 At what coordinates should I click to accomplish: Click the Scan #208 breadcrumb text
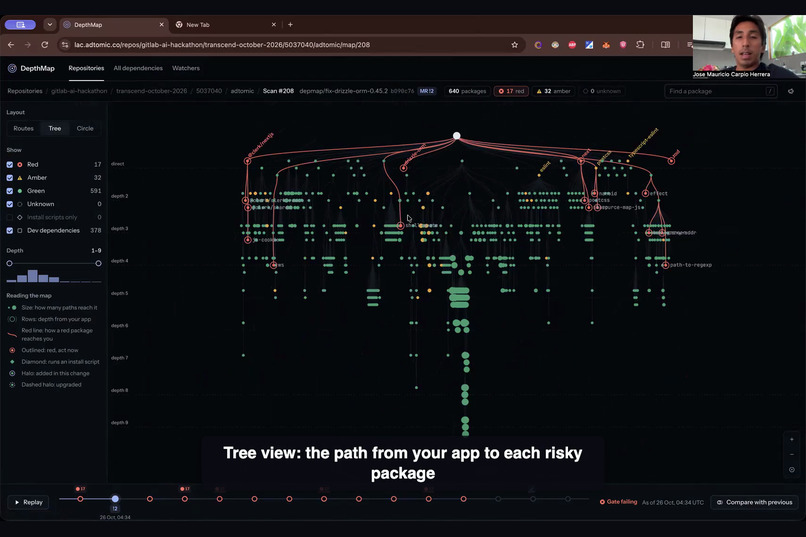278,91
